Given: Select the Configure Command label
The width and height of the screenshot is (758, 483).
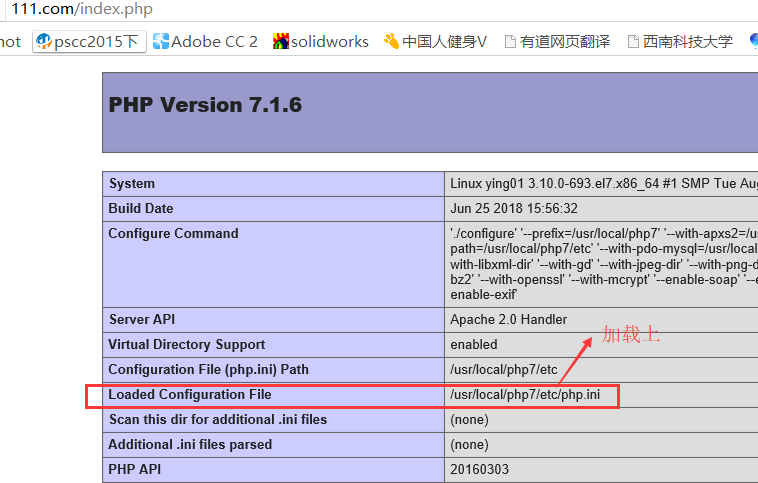Looking at the screenshot, I should pos(173,234).
